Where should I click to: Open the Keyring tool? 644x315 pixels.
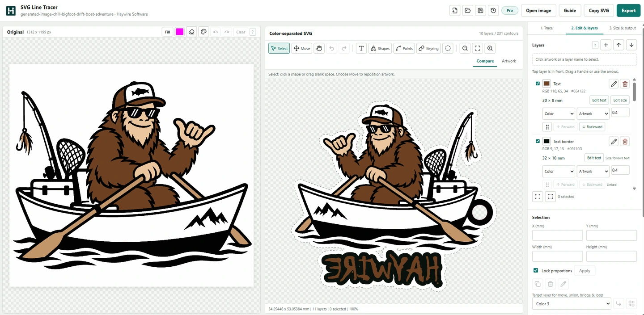click(428, 48)
